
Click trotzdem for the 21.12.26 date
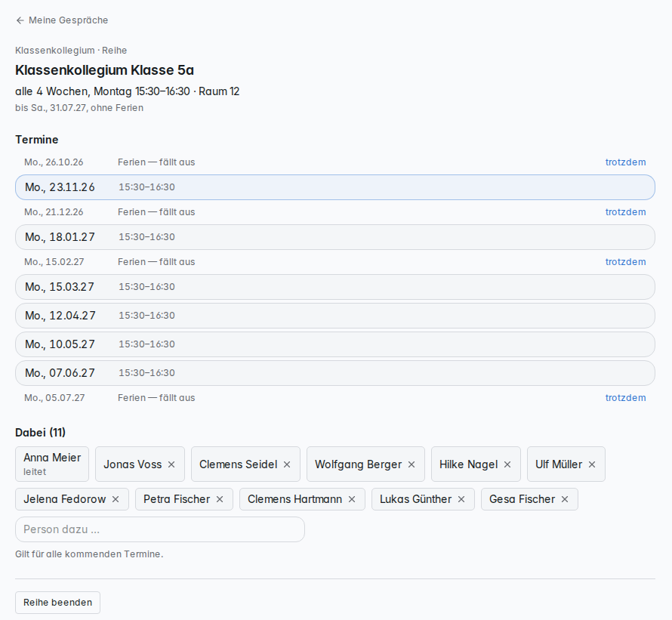[625, 211]
